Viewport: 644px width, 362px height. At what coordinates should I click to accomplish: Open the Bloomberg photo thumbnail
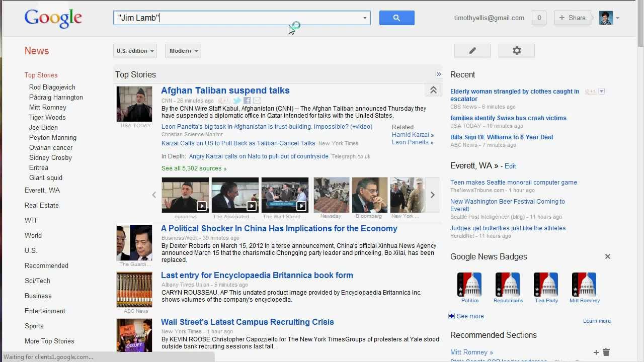(370, 195)
